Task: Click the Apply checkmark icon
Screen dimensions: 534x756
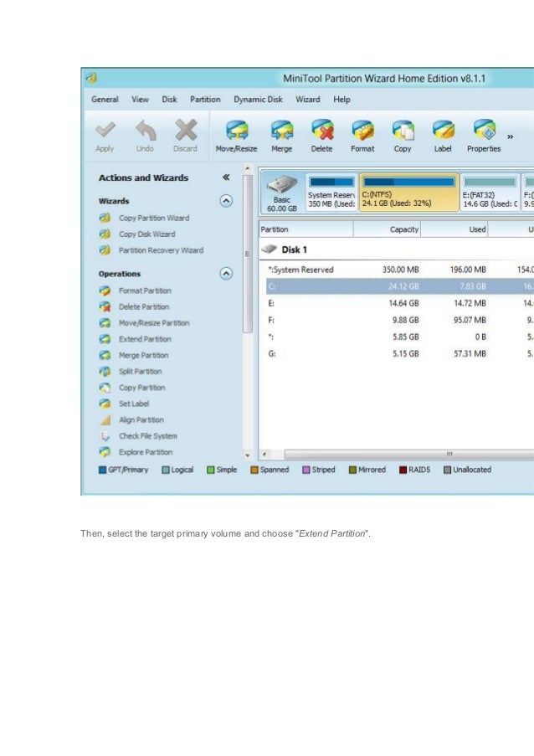Action: [105, 130]
